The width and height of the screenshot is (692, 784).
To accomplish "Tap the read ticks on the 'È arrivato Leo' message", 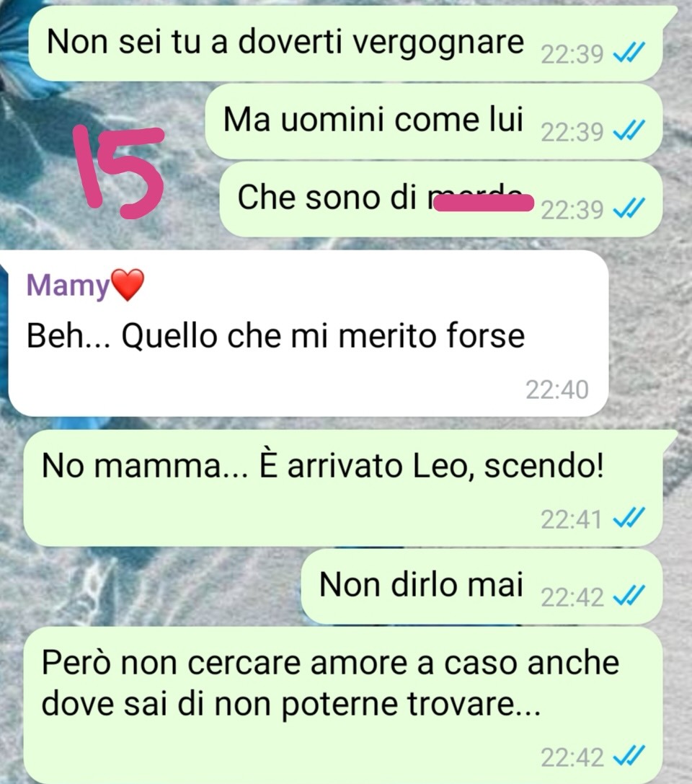I will [x=629, y=518].
